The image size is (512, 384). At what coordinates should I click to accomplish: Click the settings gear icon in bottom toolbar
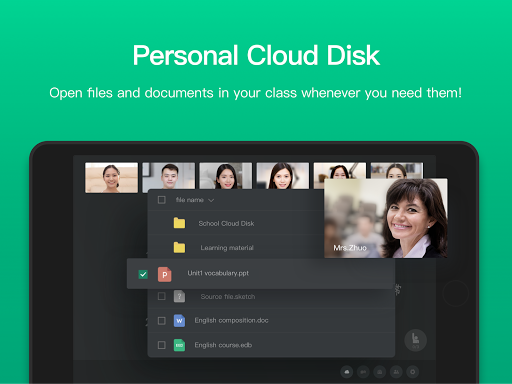coord(412,372)
